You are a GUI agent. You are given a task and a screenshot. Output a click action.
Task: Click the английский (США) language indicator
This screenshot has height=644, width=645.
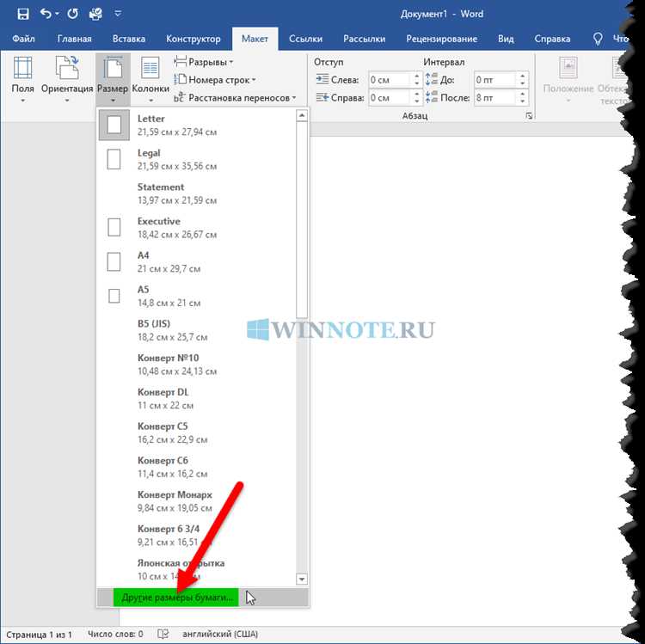(220, 635)
